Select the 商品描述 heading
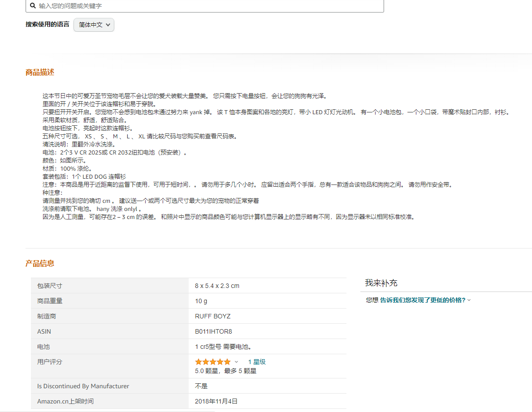Viewport: 532px width, 412px height. coord(40,72)
